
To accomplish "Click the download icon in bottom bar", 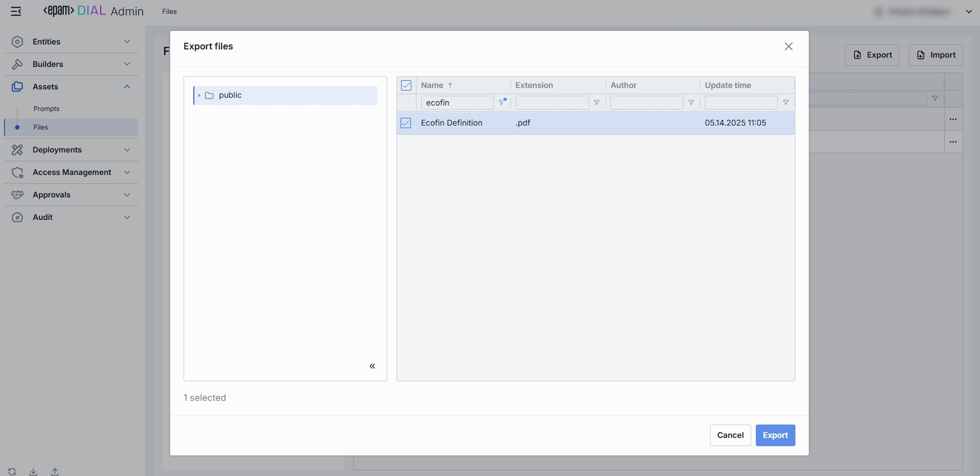I will click(x=33, y=471).
